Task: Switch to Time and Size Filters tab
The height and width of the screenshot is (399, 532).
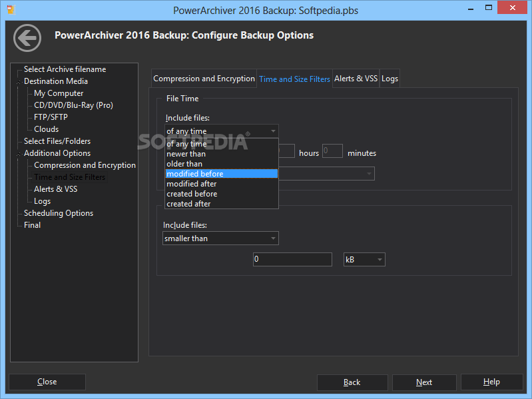Action: tap(294, 79)
